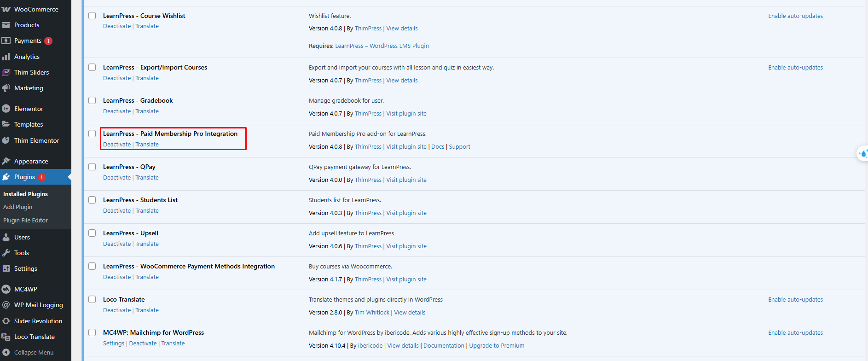Translate the LearnPress Gradebook plugin

[147, 111]
